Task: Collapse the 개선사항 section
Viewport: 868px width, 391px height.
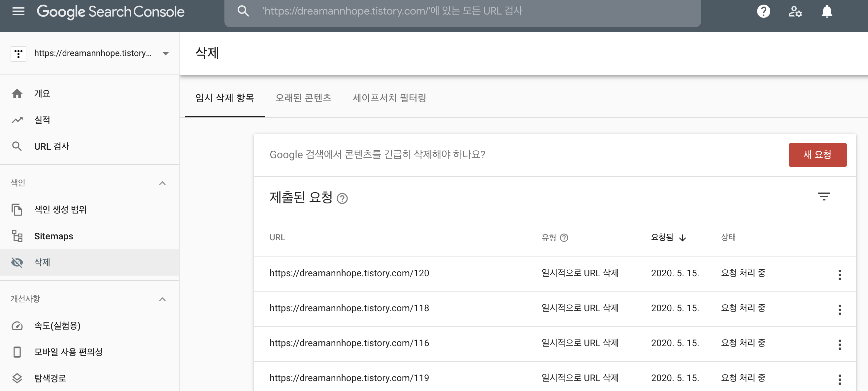Action: (162, 299)
